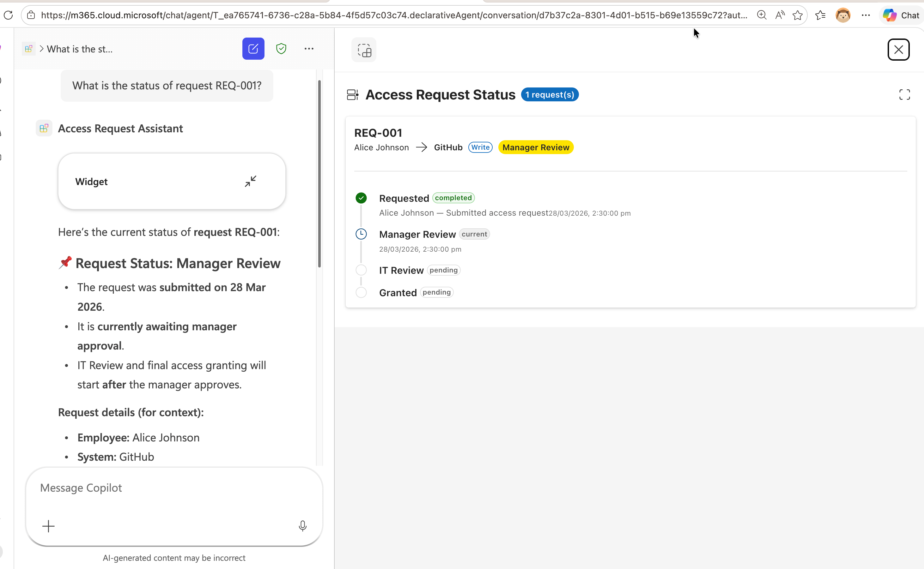Click the zoom icon in the address bar
The width and height of the screenshot is (924, 569).
point(761,15)
